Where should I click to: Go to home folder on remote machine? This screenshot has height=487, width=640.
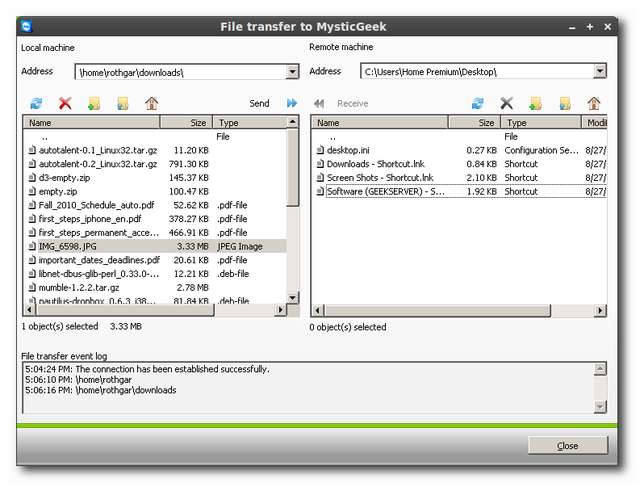coord(594,103)
